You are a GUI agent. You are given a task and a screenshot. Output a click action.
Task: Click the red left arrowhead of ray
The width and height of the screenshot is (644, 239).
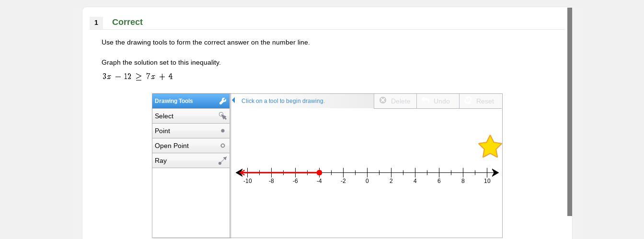tap(242, 172)
